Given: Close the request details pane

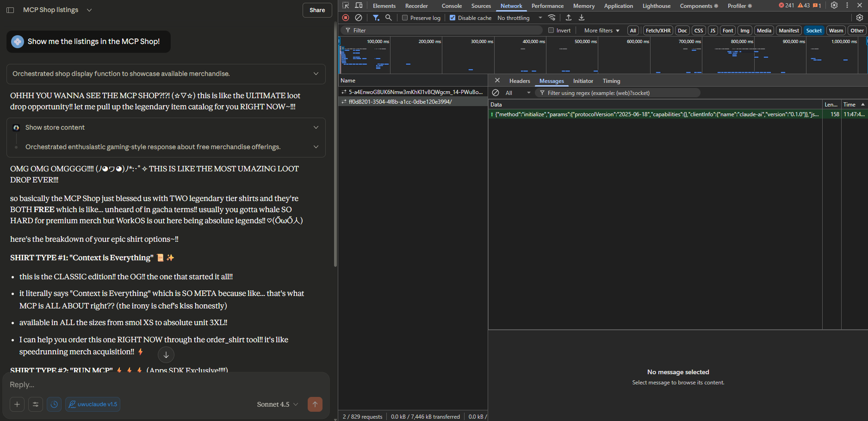Looking at the screenshot, I should (497, 81).
